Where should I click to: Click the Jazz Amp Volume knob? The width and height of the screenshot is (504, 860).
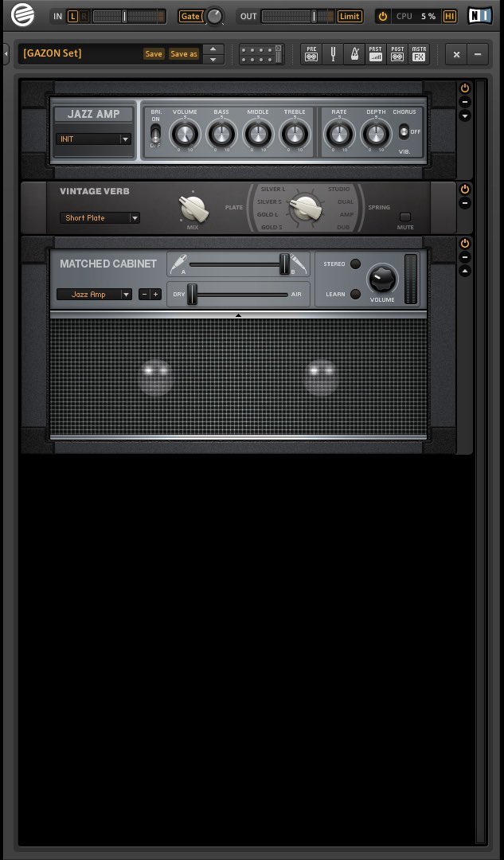coord(185,133)
